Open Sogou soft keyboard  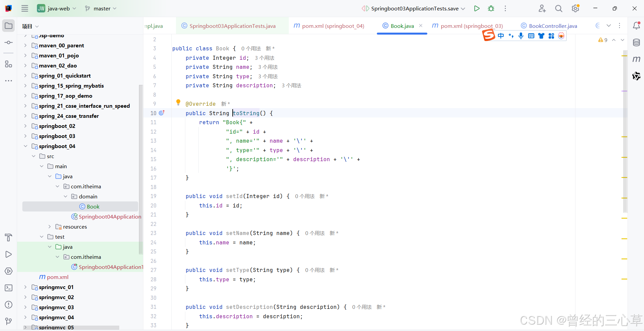(x=531, y=36)
